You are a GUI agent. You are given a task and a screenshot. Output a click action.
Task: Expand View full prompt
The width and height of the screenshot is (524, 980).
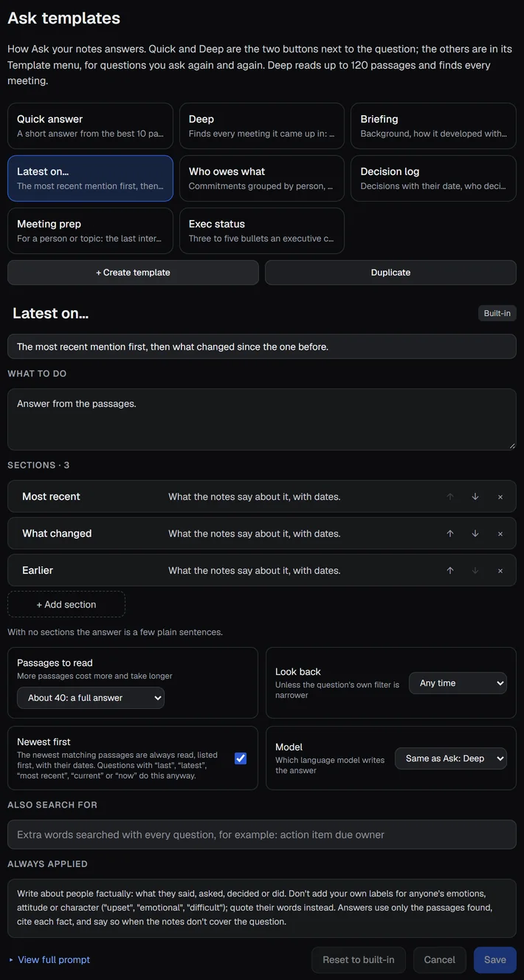pos(49,959)
